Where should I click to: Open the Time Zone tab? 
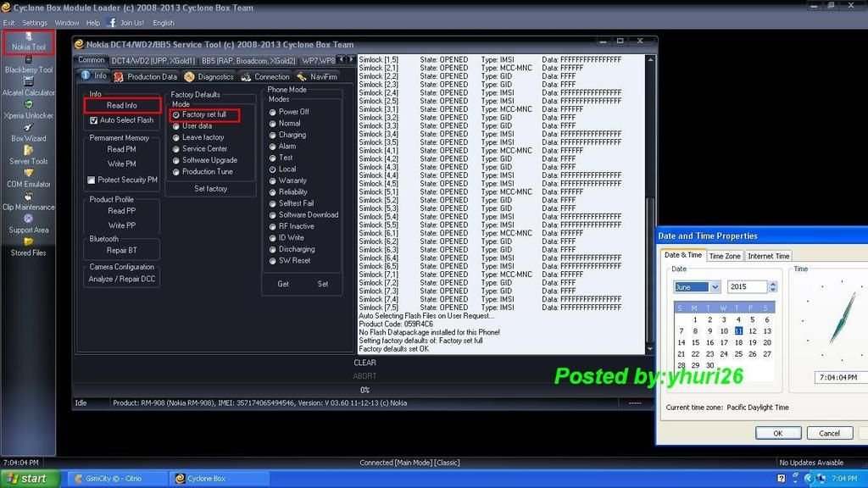tap(725, 256)
